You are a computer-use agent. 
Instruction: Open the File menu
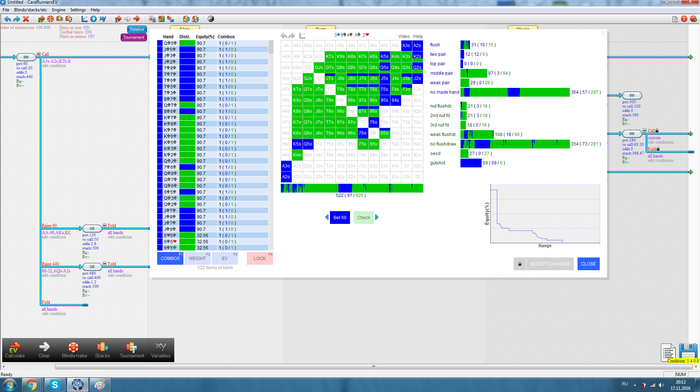6,10
